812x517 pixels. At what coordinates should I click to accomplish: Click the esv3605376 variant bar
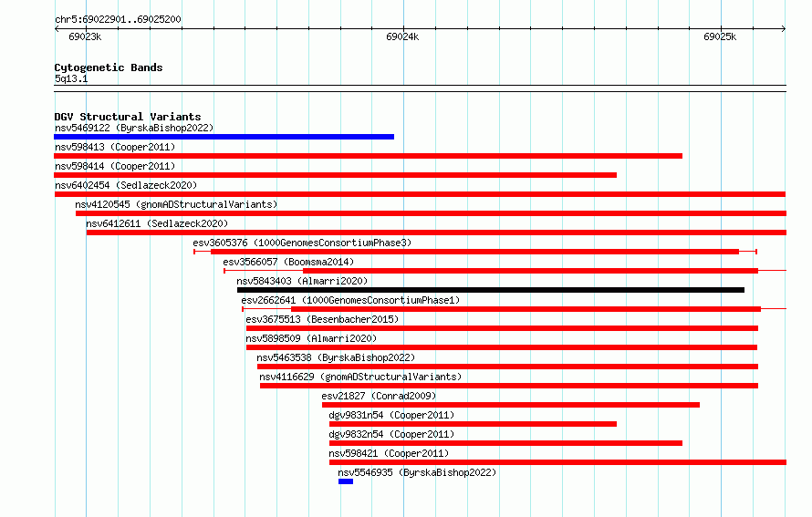pyautogui.click(x=474, y=252)
